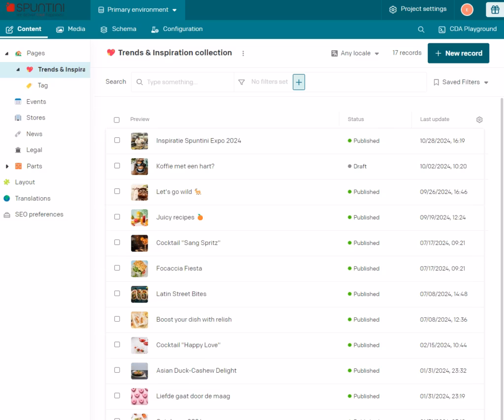
Task: Open table column settings gear icon
Action: pyautogui.click(x=479, y=120)
